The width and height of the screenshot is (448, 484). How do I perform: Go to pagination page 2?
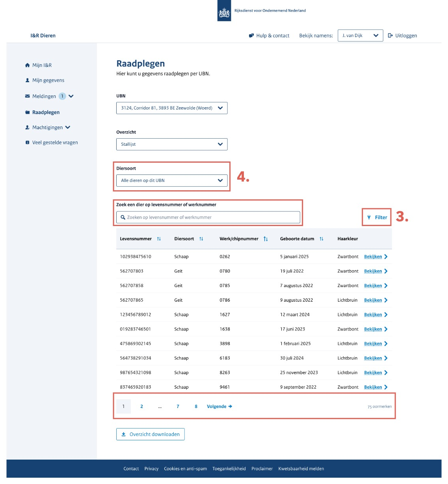(x=141, y=406)
